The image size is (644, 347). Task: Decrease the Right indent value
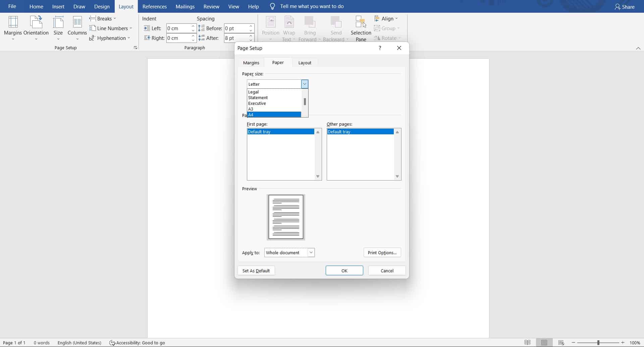(193, 40)
